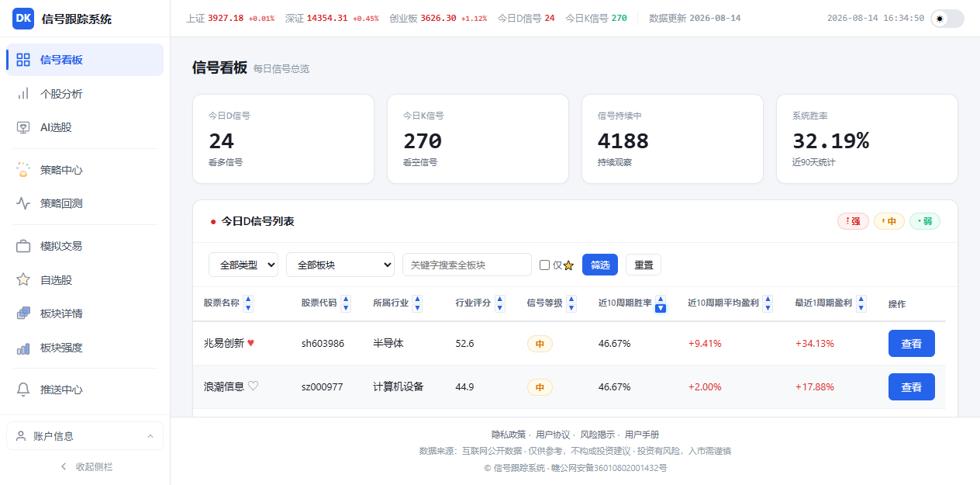Viewport: 980px width, 485px height.
Task: Favorite 浪潮信息 via its outline heart
Action: click(253, 386)
